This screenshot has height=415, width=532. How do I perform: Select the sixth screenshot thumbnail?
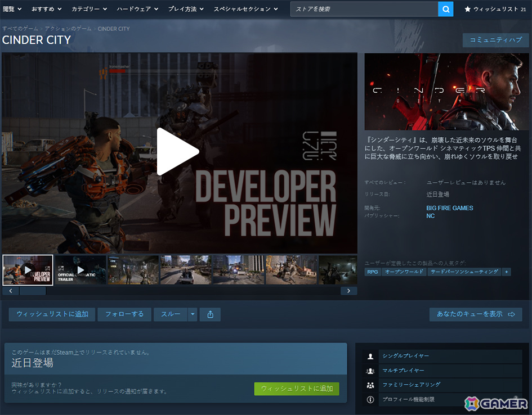pos(291,270)
